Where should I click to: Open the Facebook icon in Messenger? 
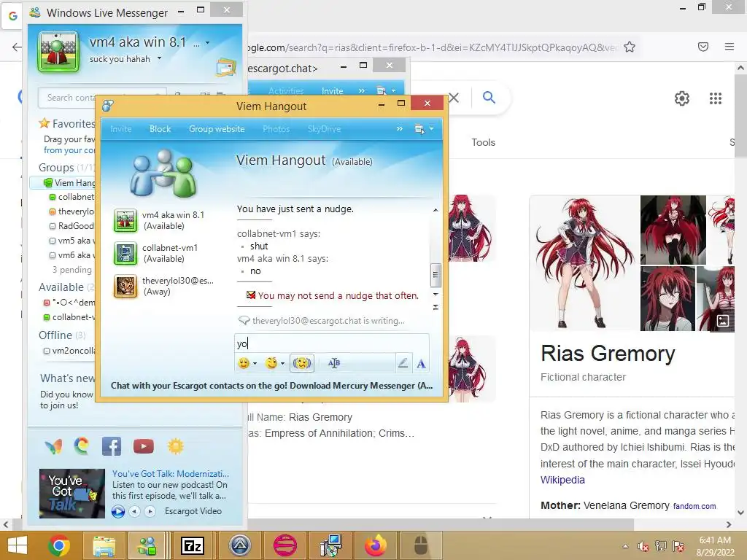click(112, 446)
